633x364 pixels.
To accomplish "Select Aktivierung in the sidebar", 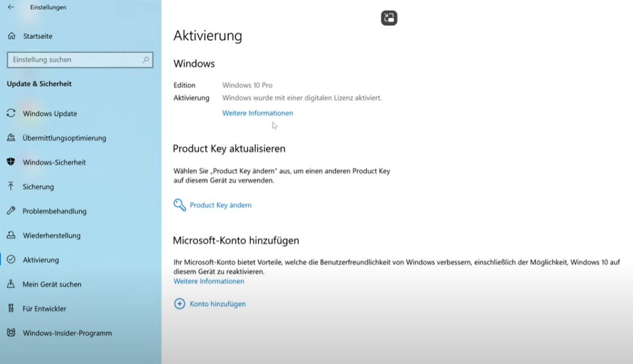I will coord(41,260).
